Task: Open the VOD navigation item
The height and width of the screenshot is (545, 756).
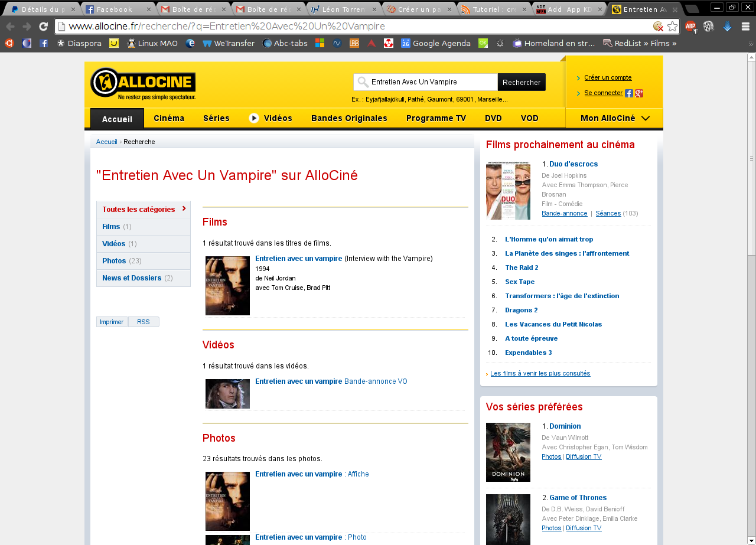Action: click(x=530, y=118)
